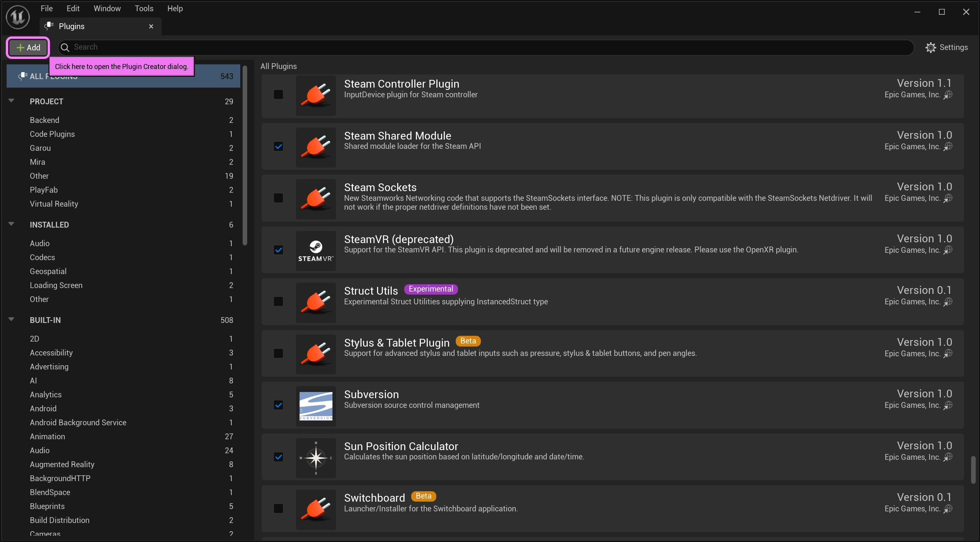Disable the SteamVR (deprecated) plugin checkbox

pos(278,250)
